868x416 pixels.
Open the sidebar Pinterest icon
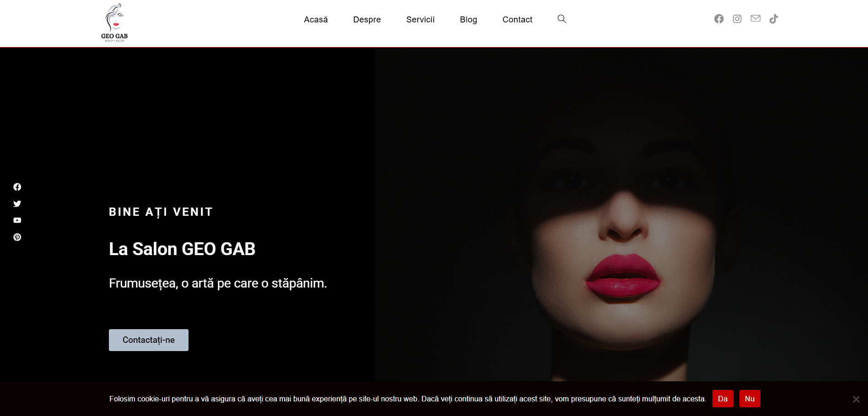pyautogui.click(x=17, y=237)
